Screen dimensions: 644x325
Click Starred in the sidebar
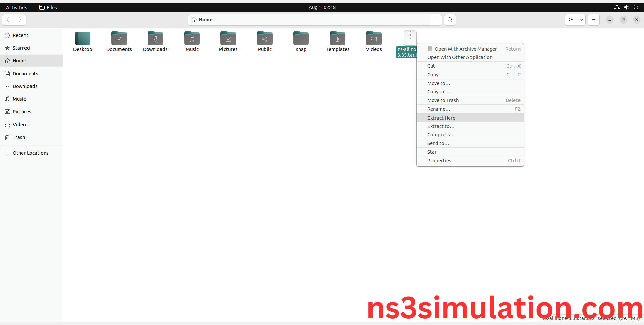coord(21,48)
